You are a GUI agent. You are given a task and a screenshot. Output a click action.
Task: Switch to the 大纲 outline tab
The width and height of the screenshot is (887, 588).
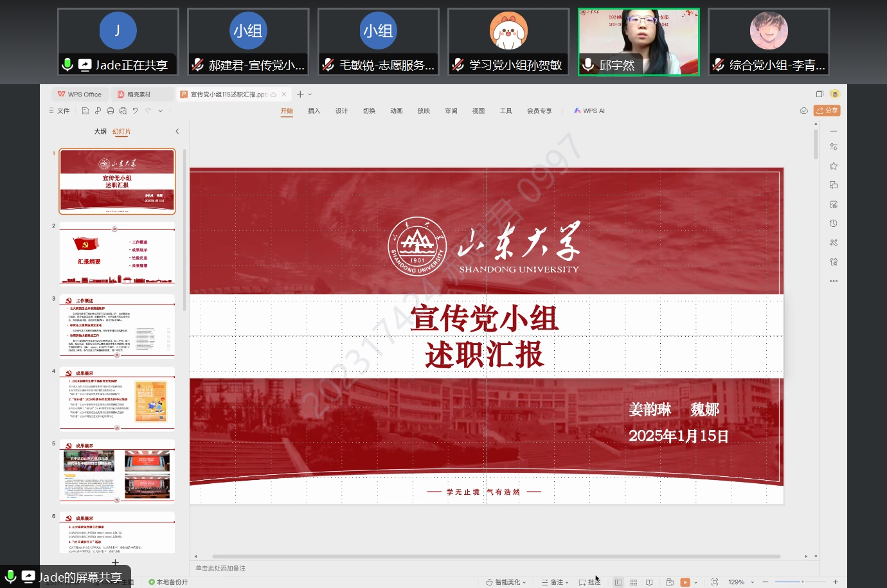(x=100, y=131)
